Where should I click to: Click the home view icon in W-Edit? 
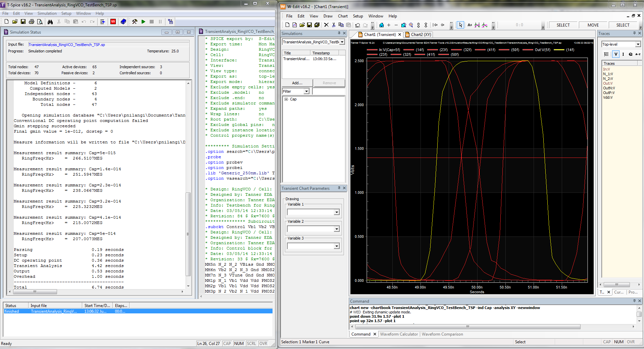[382, 25]
